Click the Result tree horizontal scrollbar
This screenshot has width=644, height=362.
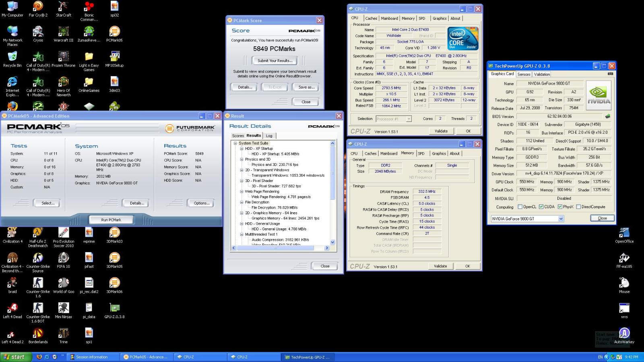tap(281, 248)
